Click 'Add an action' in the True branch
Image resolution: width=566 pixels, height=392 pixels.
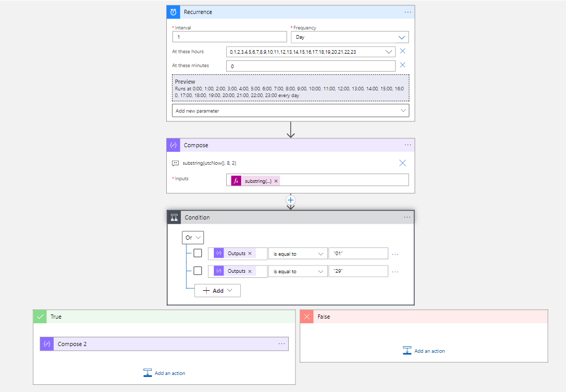tap(164, 373)
